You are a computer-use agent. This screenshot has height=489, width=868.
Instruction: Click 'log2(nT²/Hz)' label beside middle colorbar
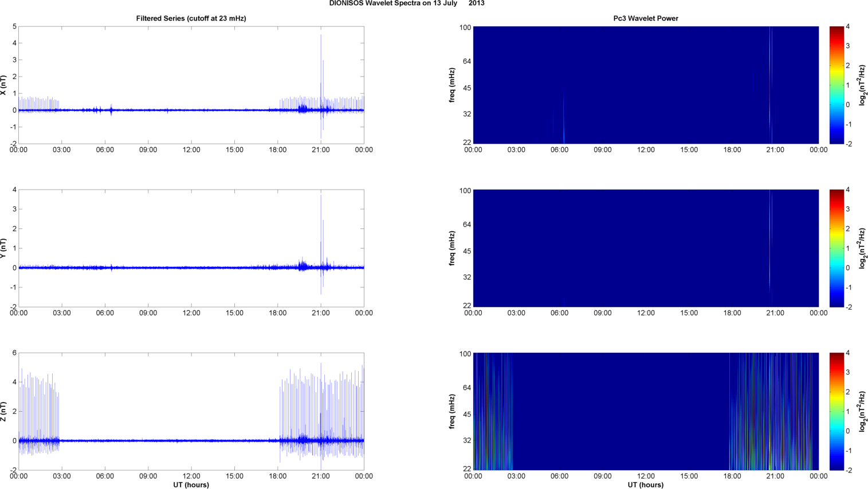tap(863, 248)
